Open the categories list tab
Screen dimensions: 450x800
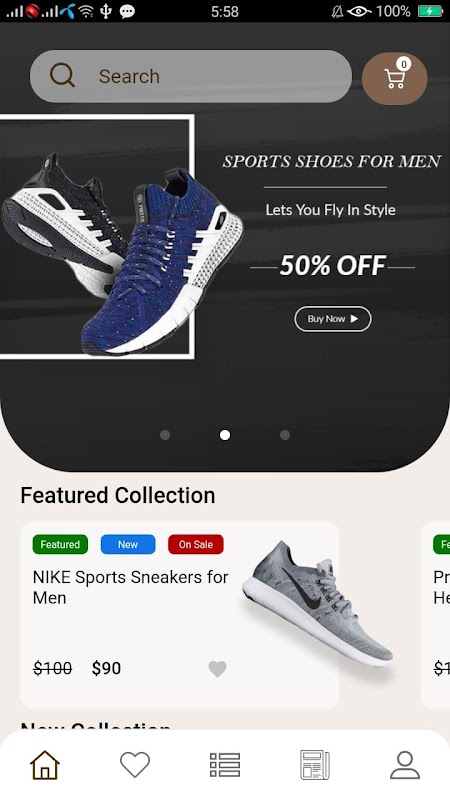click(225, 765)
